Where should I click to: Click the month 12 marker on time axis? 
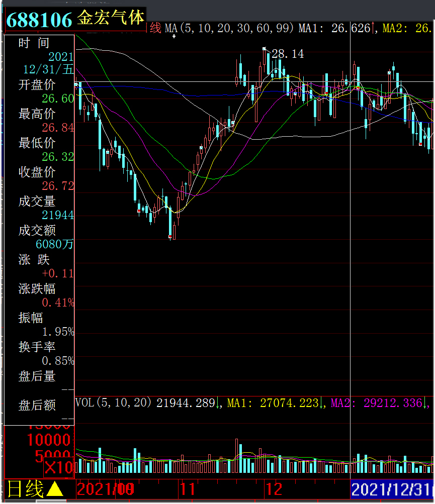tap(274, 489)
